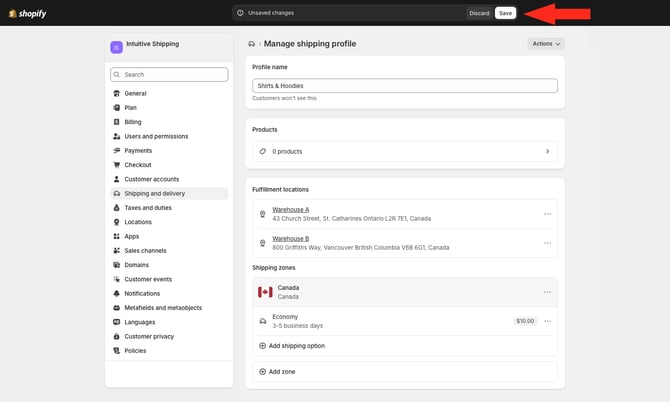Click the Unsaved changes info icon
Screen dimensions: 670x402
click(240, 13)
